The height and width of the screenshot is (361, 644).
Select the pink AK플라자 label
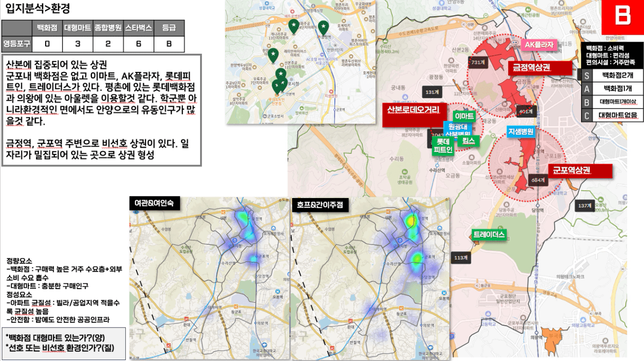539,45
